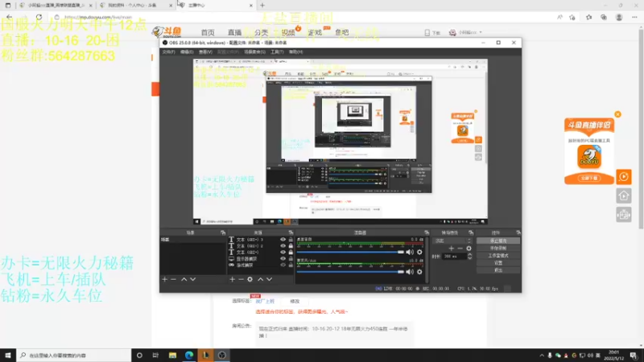This screenshot has width=644, height=362.
Task: Refresh the browser page
Action: pos(39,17)
